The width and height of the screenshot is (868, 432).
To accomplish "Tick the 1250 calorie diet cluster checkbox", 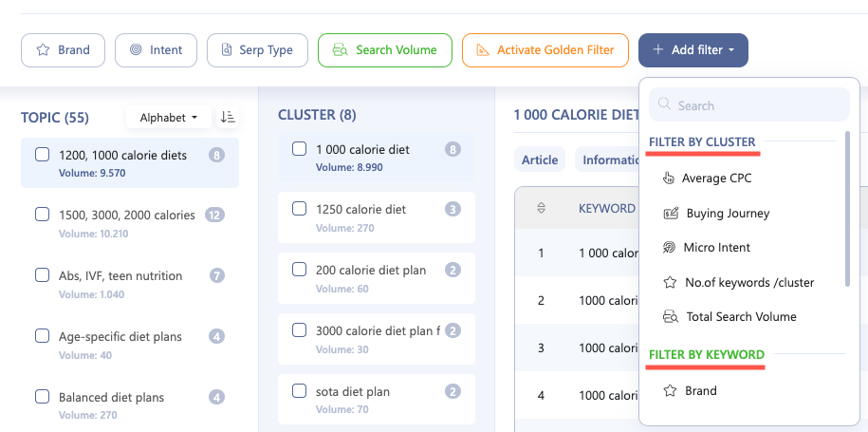I will pos(299,209).
